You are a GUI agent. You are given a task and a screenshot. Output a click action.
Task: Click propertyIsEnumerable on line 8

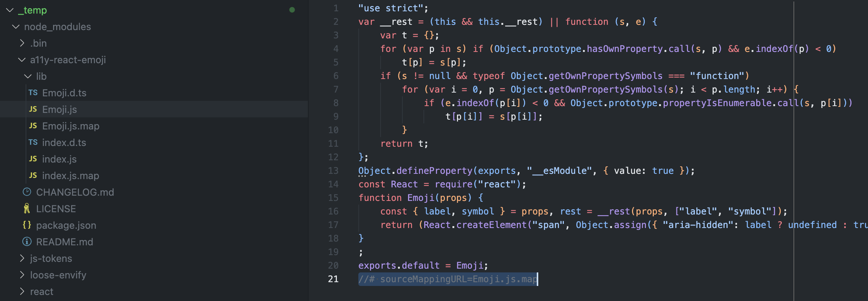click(x=717, y=103)
